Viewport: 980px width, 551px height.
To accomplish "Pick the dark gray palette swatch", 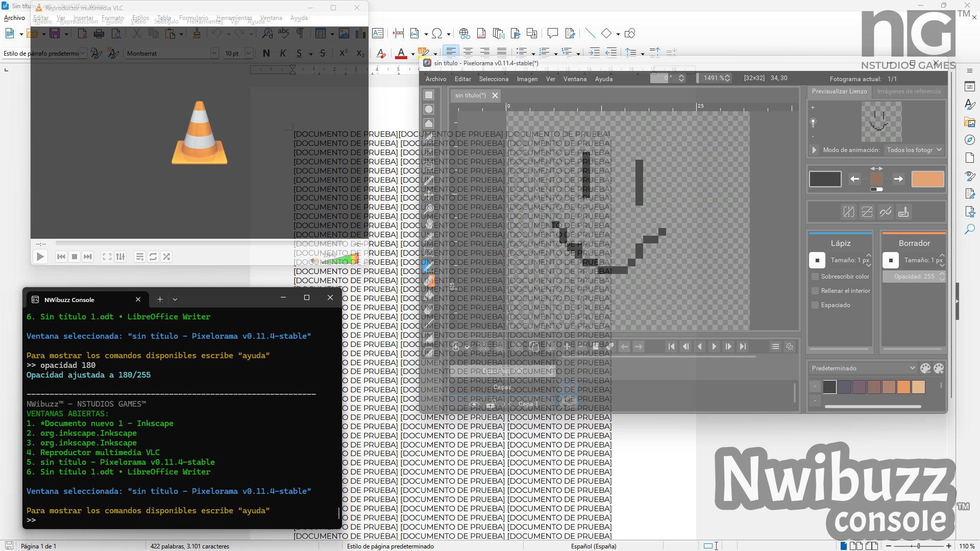I will 829,387.
